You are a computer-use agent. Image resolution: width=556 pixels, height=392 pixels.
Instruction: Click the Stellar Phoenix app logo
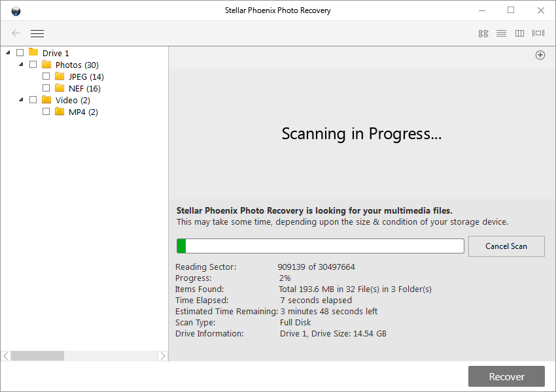pyautogui.click(x=16, y=11)
